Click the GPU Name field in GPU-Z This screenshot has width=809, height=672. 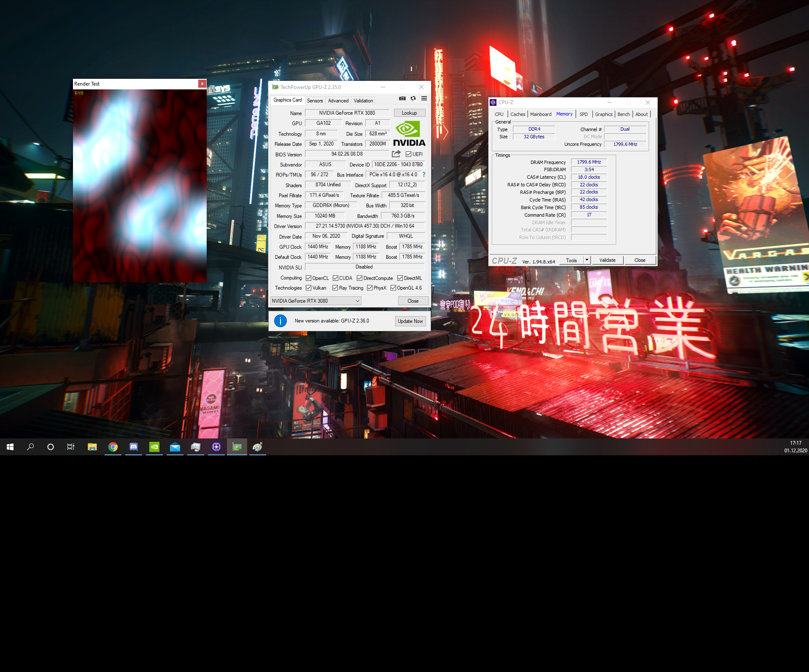tap(347, 113)
